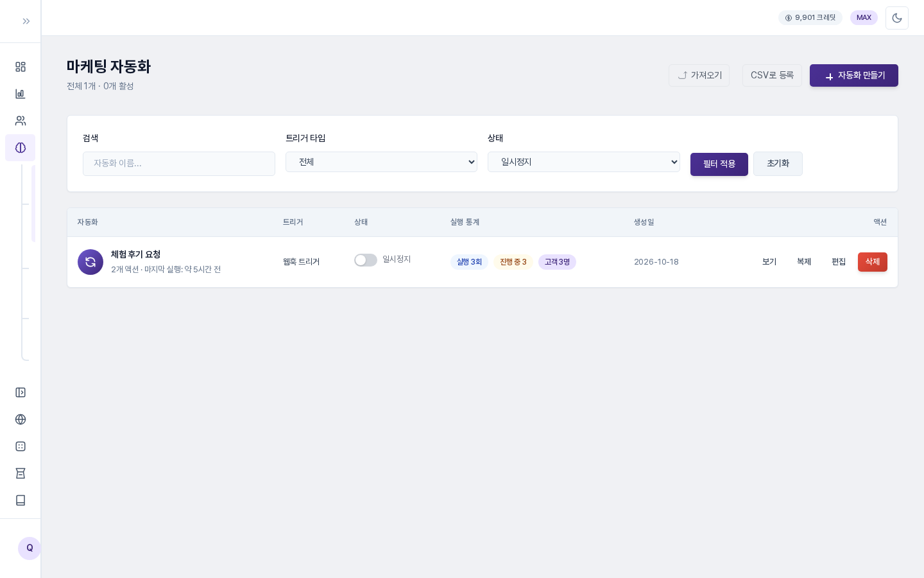Click the 가져오기 import button
The height and width of the screenshot is (578, 924).
pos(699,75)
